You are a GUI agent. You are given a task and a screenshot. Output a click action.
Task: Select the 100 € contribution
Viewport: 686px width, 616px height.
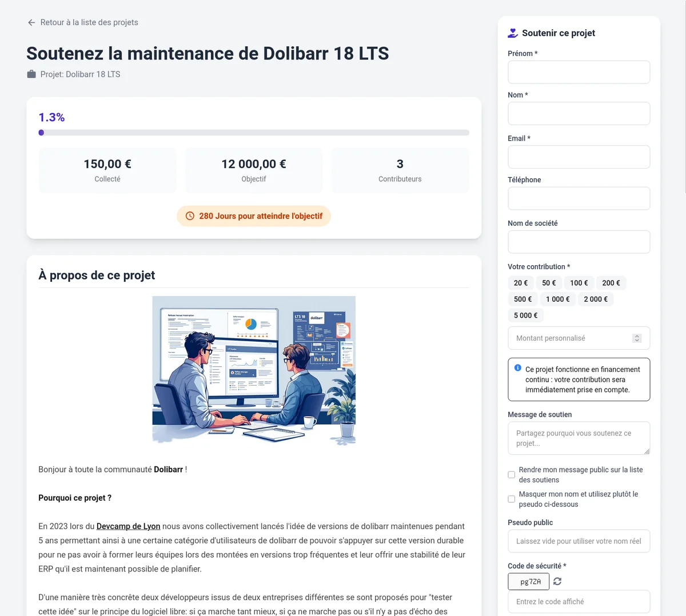(x=579, y=283)
